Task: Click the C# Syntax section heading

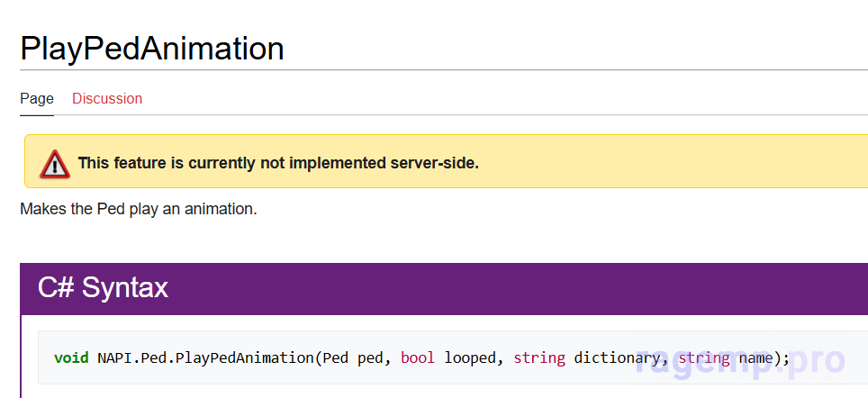Action: (103, 288)
